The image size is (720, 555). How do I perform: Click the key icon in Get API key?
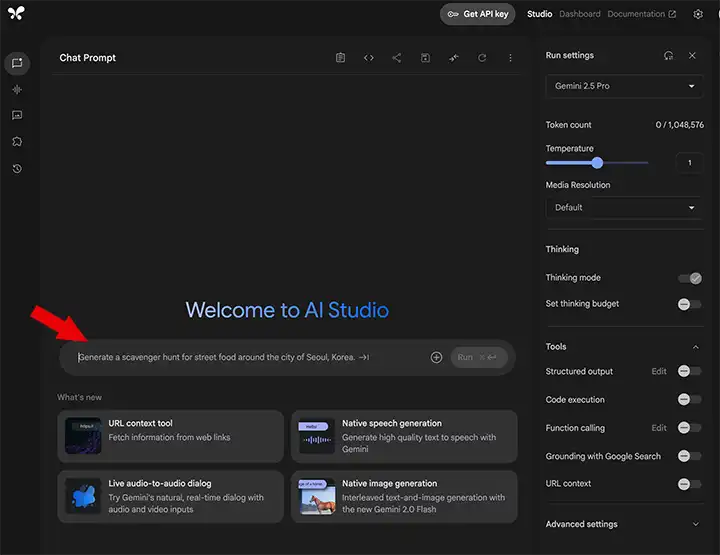453,14
